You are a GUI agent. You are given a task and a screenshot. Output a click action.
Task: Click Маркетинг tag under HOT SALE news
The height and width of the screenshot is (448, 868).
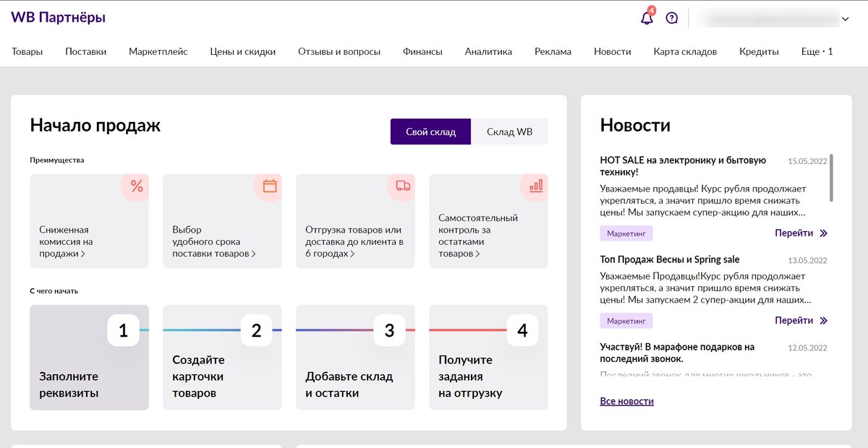(626, 233)
